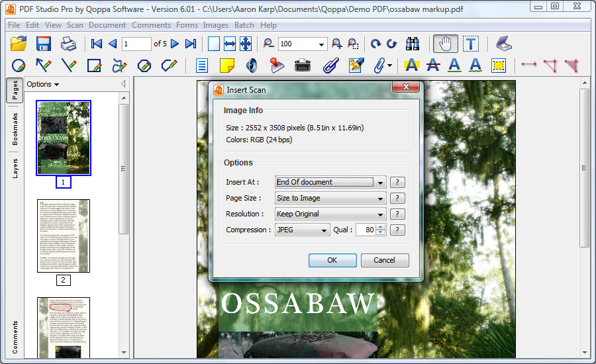Image resolution: width=596 pixels, height=364 pixels.
Task: Open the Insert At dropdown
Action: click(x=330, y=182)
